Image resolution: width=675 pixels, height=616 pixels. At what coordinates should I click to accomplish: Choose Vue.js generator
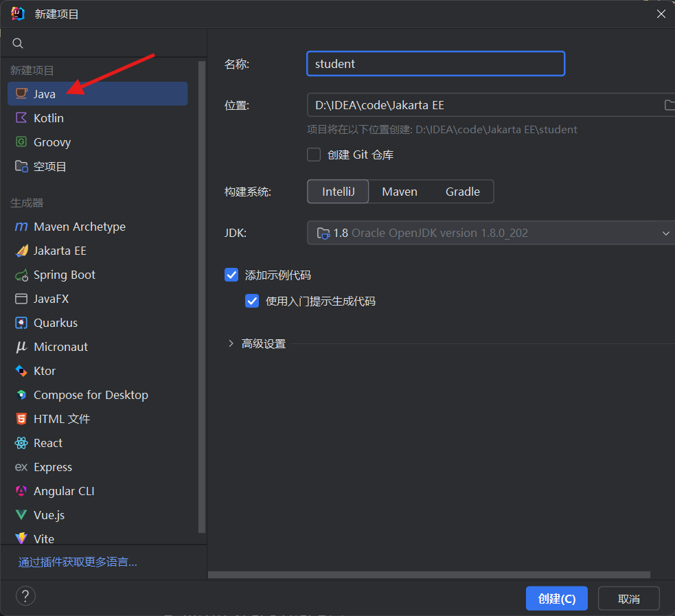98,515
